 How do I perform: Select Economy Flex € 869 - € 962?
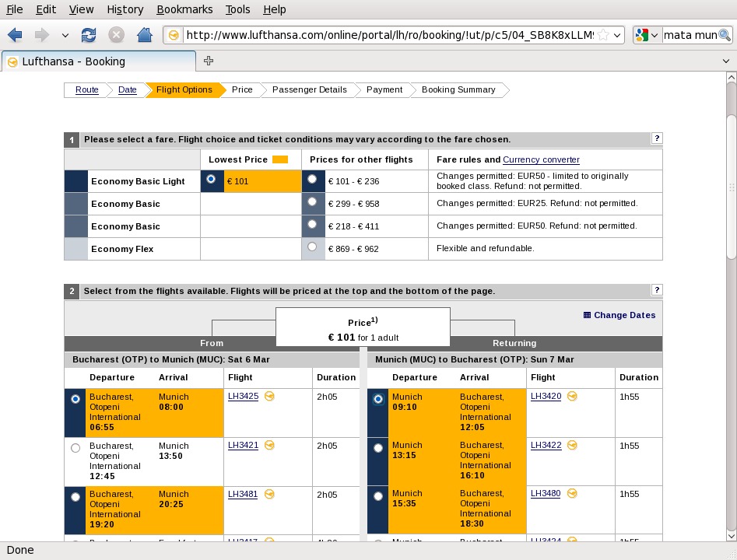click(x=312, y=247)
